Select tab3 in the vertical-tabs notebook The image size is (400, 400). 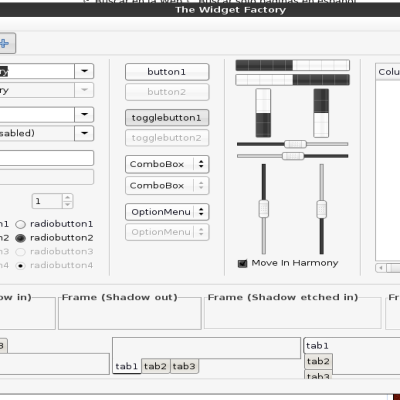pyautogui.click(x=318, y=375)
